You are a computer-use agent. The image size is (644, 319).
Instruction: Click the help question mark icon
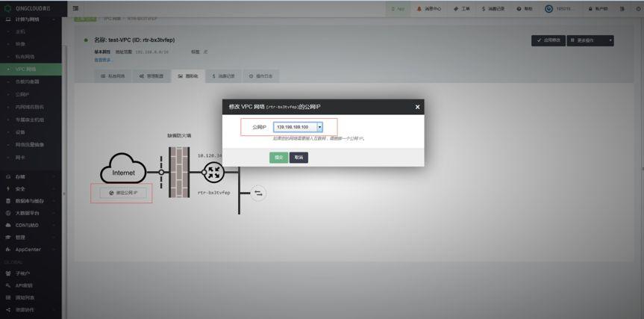tap(519, 8)
